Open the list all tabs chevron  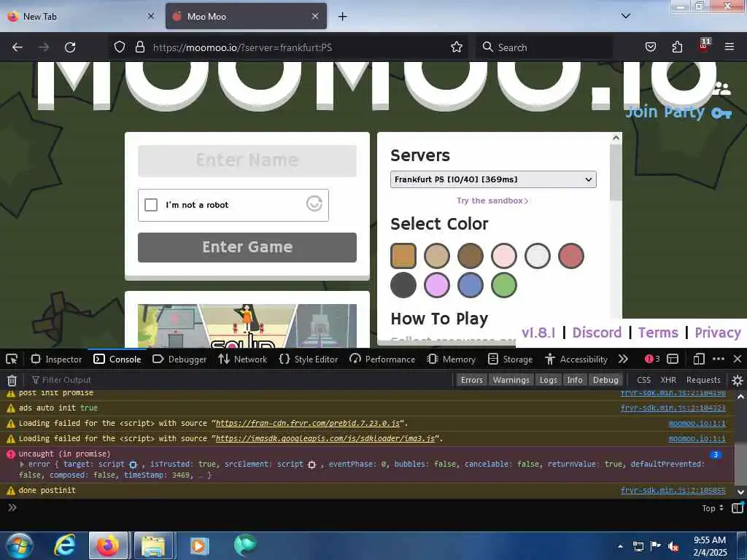pyautogui.click(x=626, y=16)
